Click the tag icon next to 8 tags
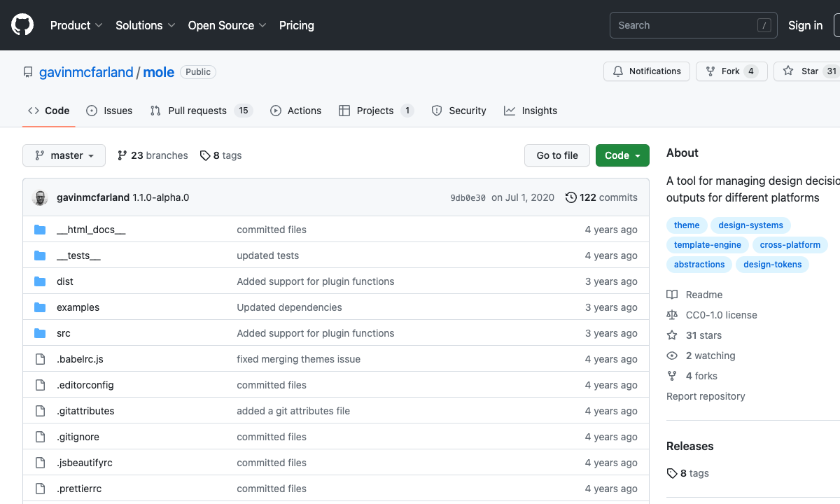 (205, 155)
